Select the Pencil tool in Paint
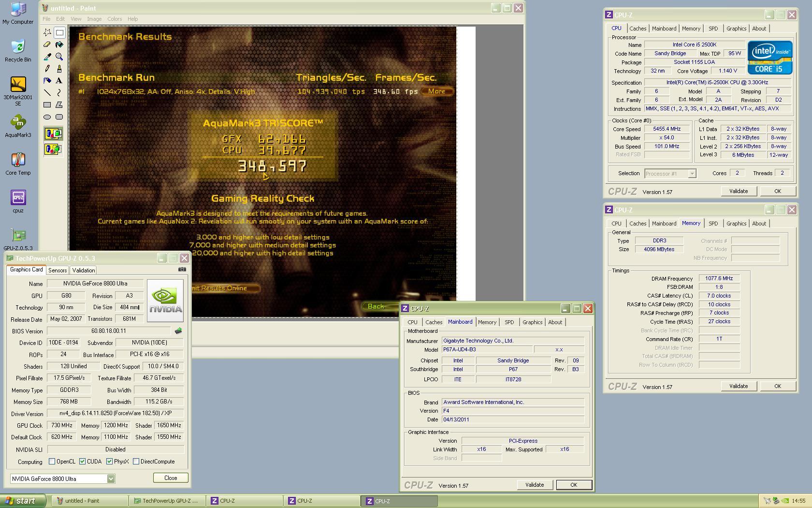Viewport: 812px width, 508px height. [x=47, y=69]
